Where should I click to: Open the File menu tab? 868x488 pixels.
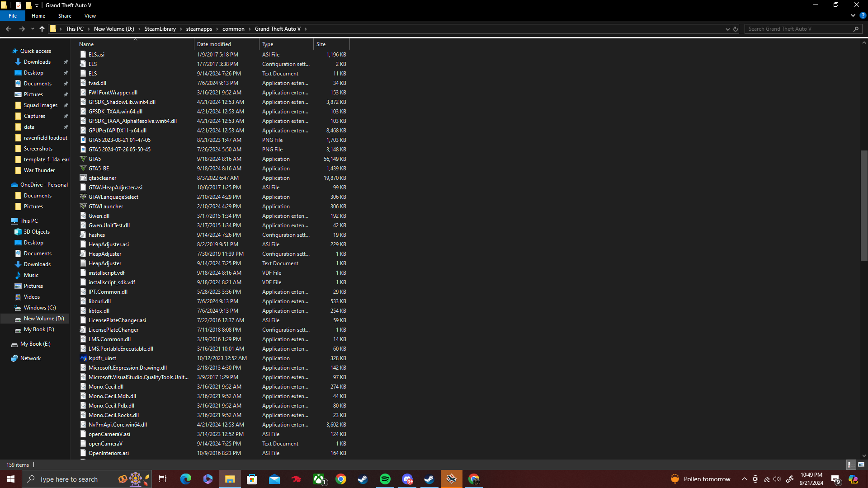point(13,16)
